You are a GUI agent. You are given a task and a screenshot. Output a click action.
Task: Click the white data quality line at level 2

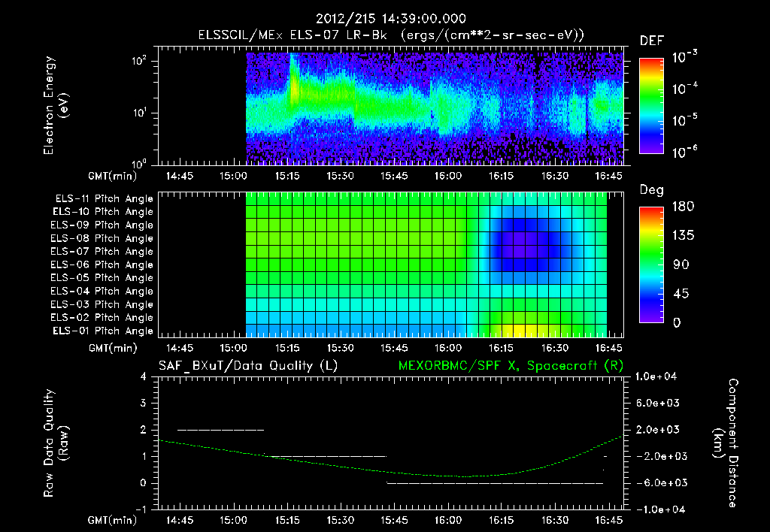[x=220, y=430]
